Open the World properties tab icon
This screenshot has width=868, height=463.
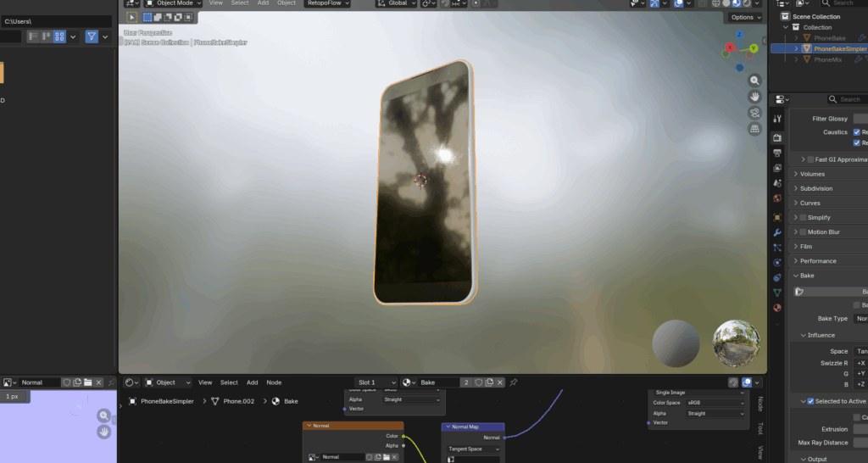click(777, 198)
